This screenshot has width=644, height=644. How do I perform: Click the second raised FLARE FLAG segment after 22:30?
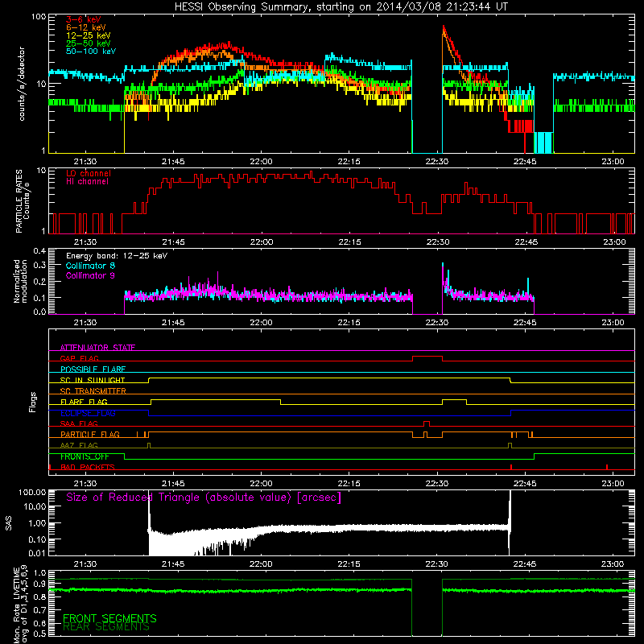pos(454,400)
